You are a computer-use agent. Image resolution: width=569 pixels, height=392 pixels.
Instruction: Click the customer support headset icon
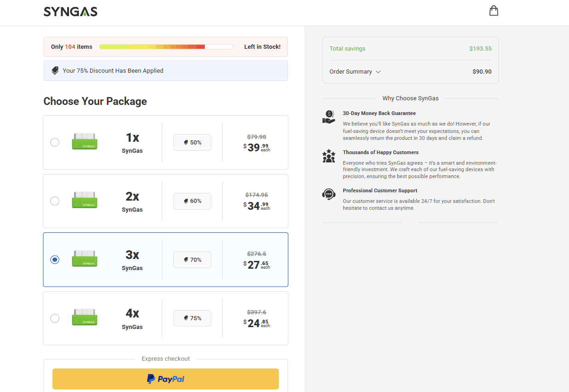coord(328,194)
